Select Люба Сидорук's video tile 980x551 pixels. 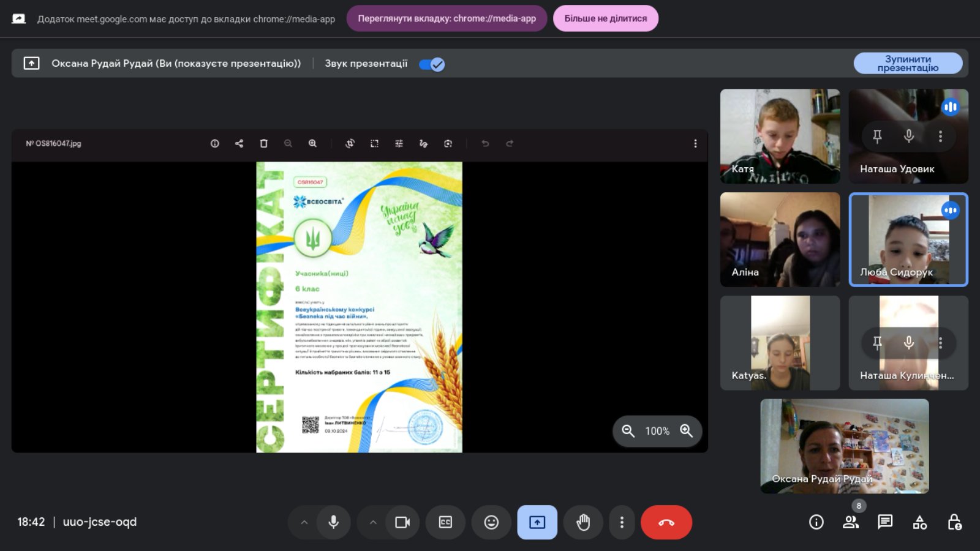[908, 240]
